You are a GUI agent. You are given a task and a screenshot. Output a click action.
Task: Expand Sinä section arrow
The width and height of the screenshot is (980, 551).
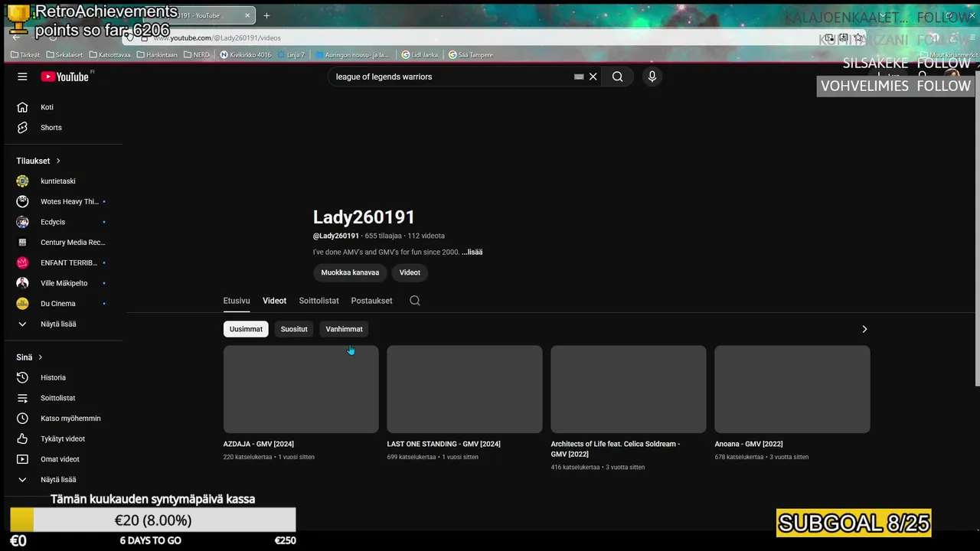[40, 357]
